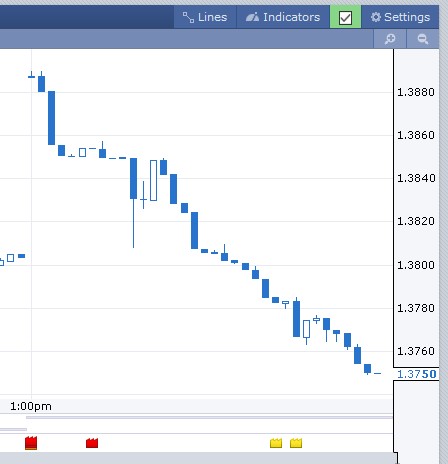This screenshot has width=448, height=464.
Task: Click the horizontal chart scrollbar
Action: (209, 417)
